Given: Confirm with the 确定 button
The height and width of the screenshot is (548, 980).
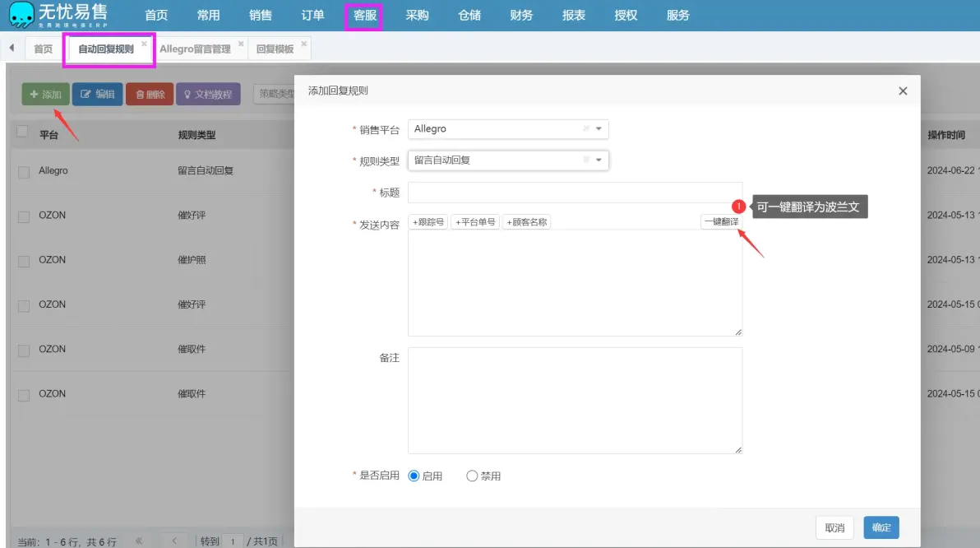Looking at the screenshot, I should (881, 527).
